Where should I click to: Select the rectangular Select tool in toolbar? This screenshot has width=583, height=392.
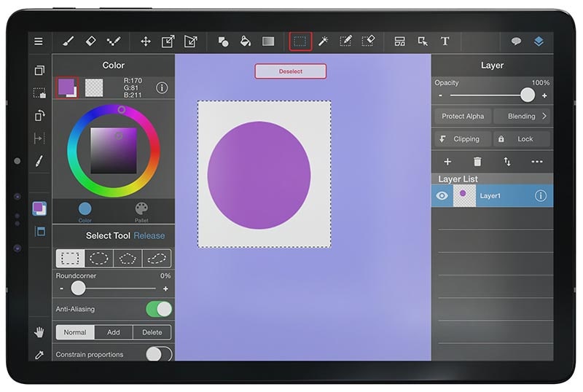point(300,42)
